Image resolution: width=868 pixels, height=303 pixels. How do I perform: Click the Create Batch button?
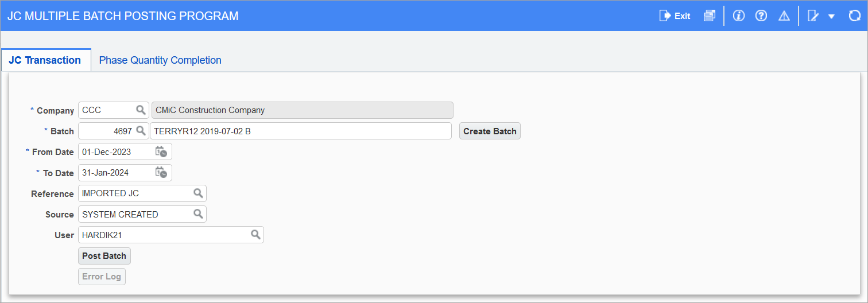click(490, 131)
